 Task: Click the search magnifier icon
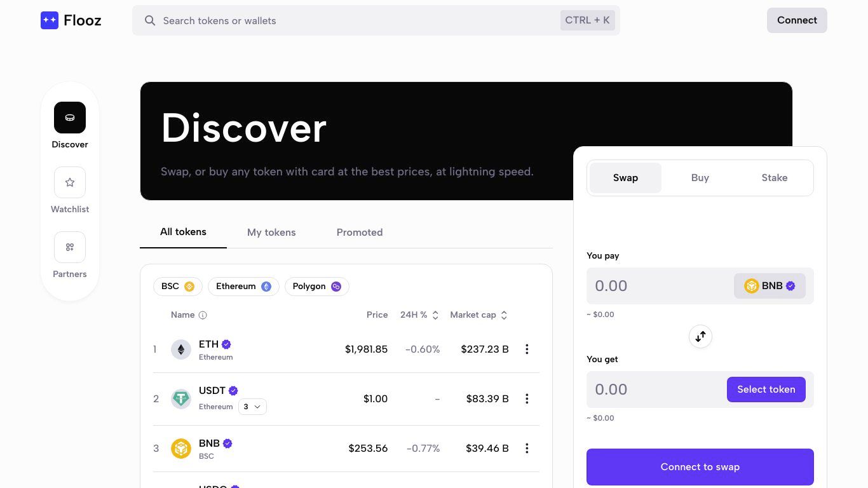coord(150,20)
